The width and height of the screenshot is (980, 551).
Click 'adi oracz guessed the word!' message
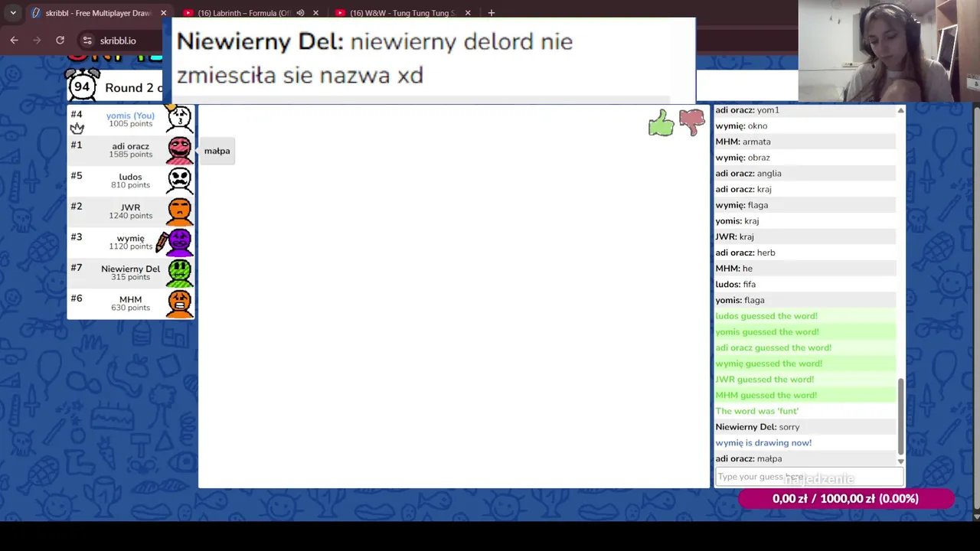pos(805,347)
